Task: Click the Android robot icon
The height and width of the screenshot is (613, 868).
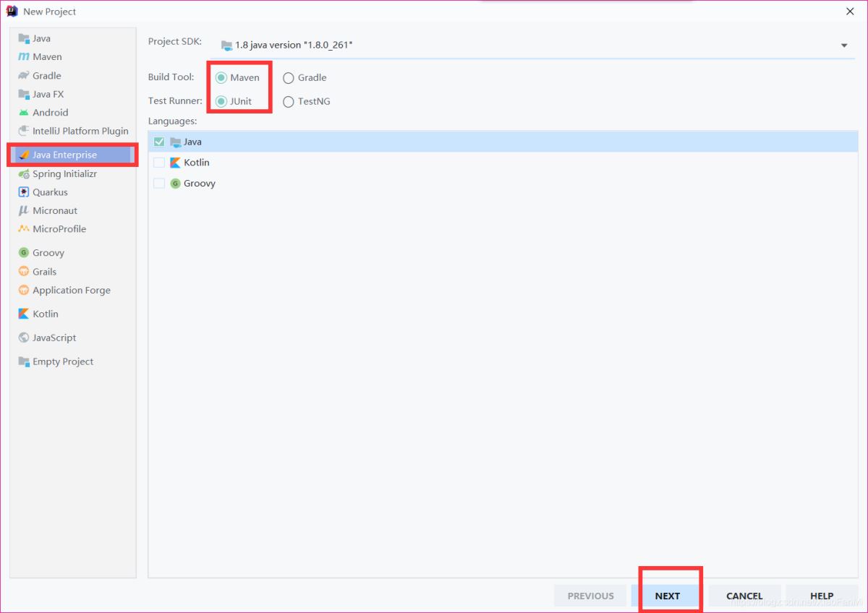Action: (24, 112)
